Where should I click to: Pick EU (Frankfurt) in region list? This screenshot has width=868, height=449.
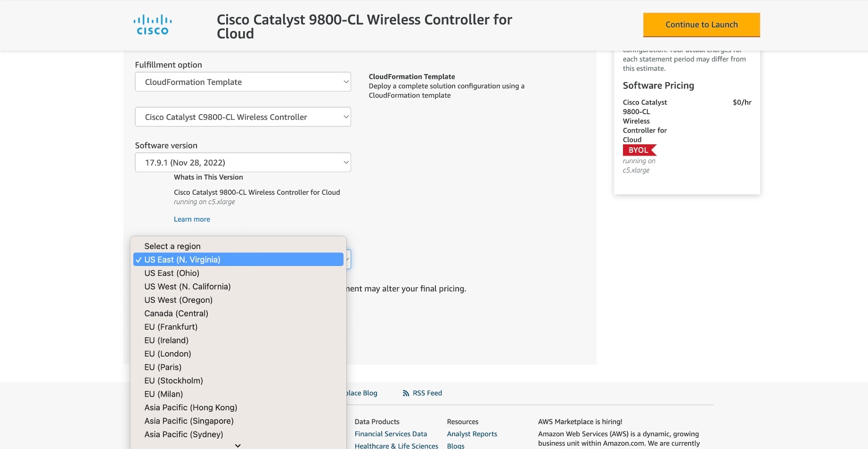(x=171, y=327)
